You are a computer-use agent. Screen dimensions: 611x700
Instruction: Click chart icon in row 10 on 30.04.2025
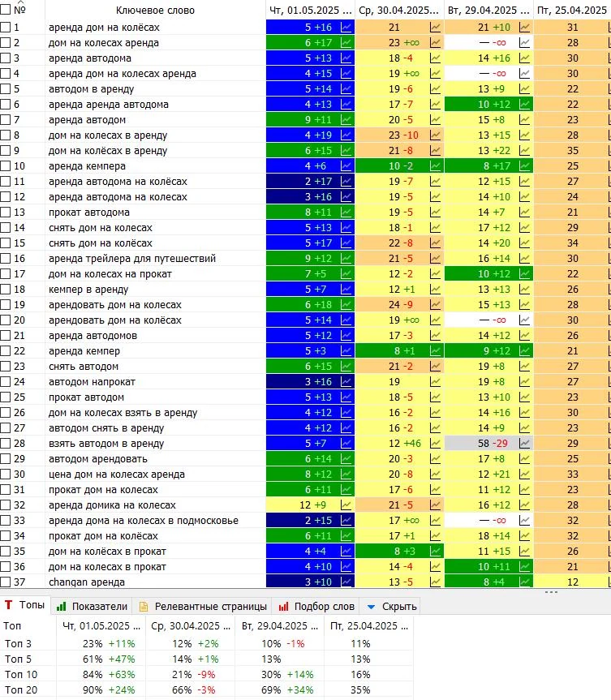click(435, 166)
